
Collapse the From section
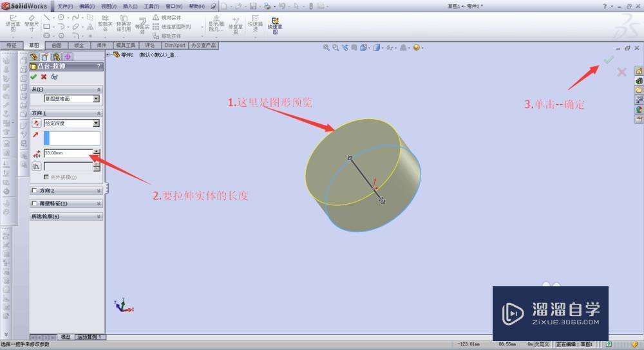99,89
